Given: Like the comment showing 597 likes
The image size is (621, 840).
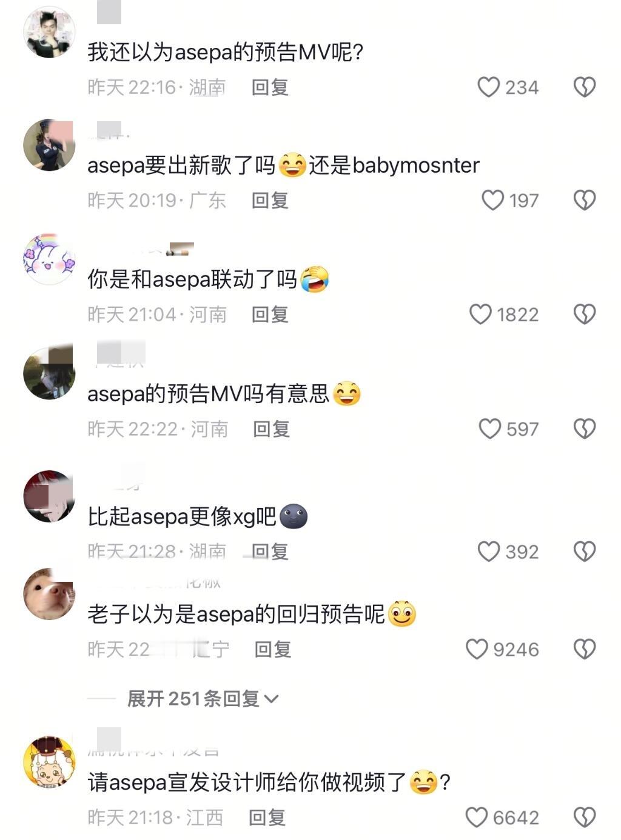Looking at the screenshot, I should pos(489,428).
